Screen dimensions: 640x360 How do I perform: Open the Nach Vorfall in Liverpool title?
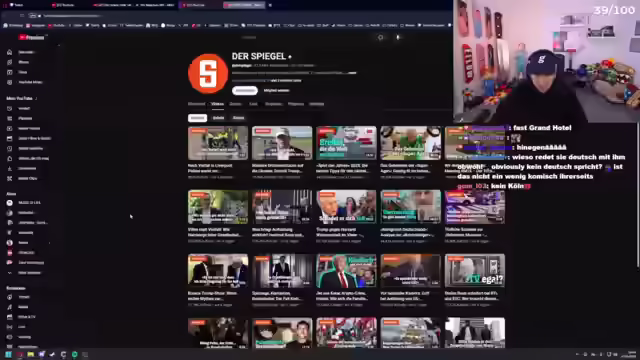pos(211,168)
